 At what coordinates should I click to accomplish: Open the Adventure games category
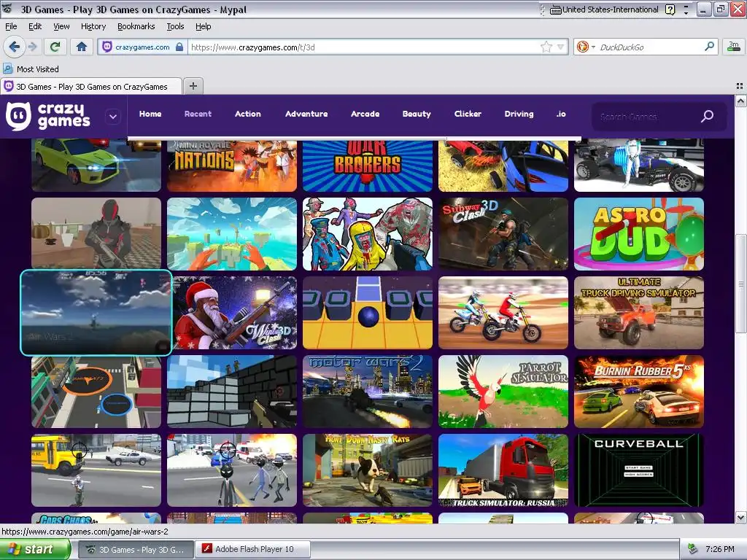pos(306,114)
